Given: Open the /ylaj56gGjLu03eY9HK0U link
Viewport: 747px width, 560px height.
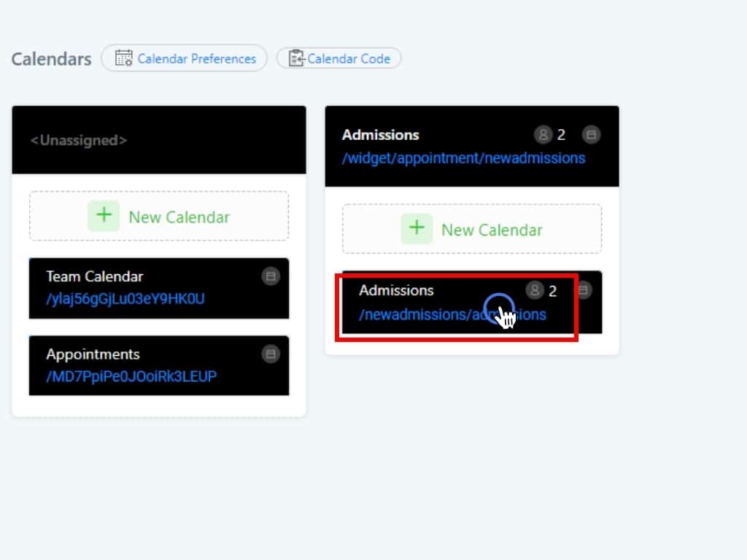Looking at the screenshot, I should 125,298.
